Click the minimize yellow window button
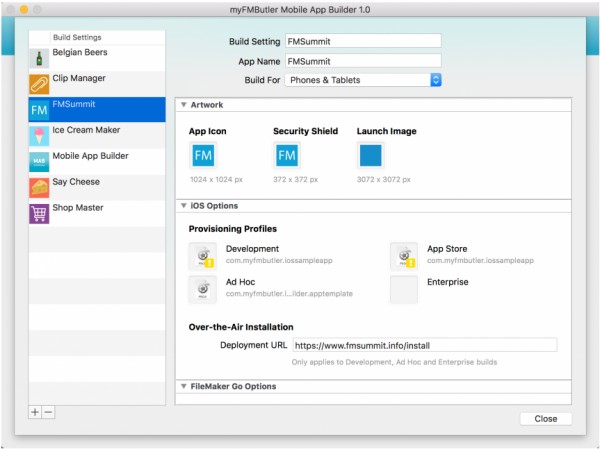600x449 pixels. (x=24, y=9)
